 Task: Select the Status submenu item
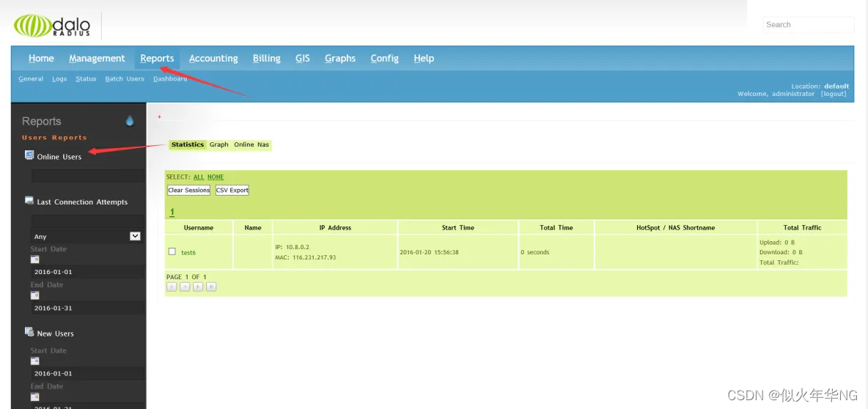[86, 78]
